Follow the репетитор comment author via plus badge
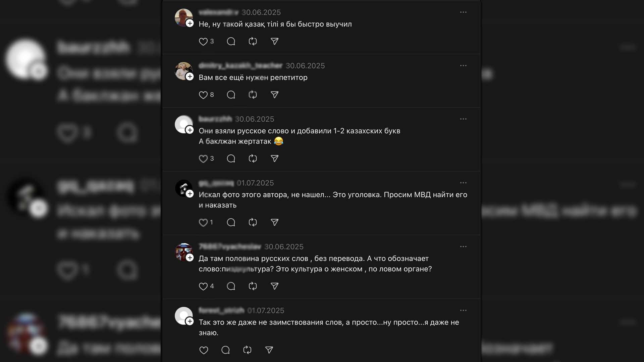This screenshot has height=362, width=644. coord(190,76)
